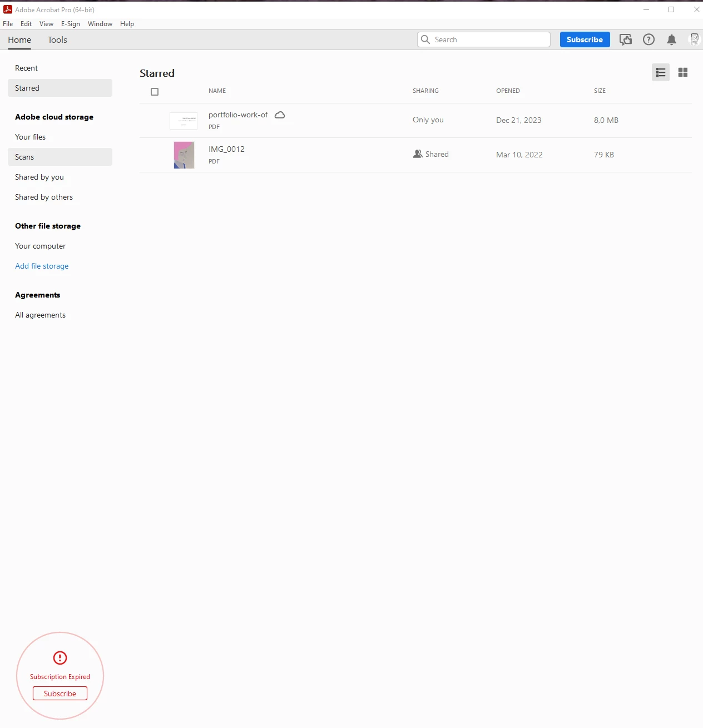Screen dimensions: 703x728
Task: Open the notifications bell icon
Action: [671, 39]
